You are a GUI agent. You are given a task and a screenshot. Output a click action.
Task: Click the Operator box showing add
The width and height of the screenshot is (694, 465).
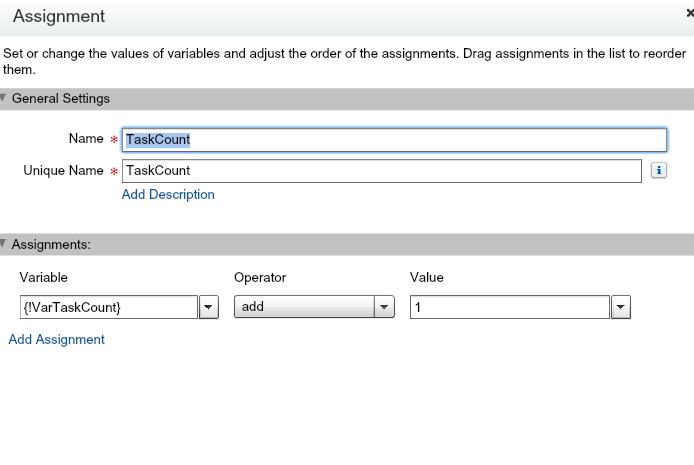click(x=304, y=308)
